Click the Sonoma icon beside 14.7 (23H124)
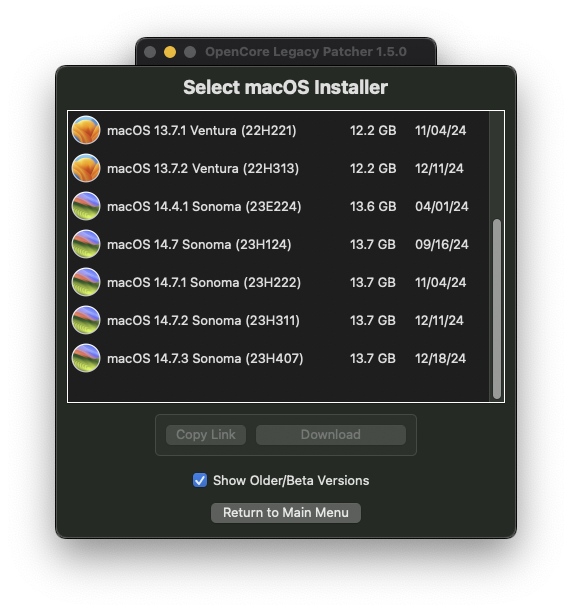 (x=86, y=244)
